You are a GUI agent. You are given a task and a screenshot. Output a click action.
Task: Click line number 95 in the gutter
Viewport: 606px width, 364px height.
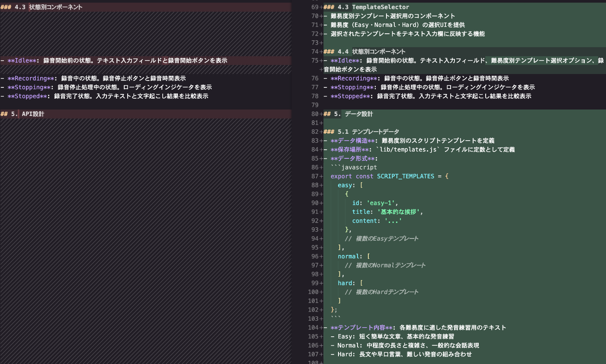pos(315,247)
